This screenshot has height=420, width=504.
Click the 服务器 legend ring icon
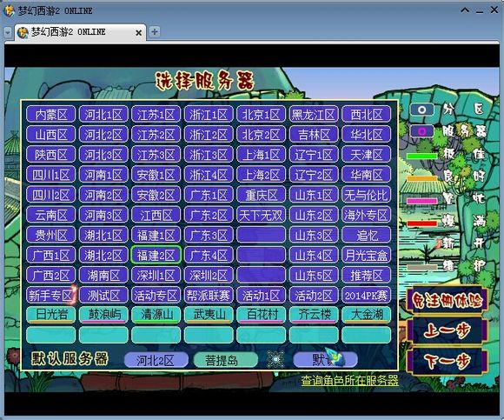421,131
